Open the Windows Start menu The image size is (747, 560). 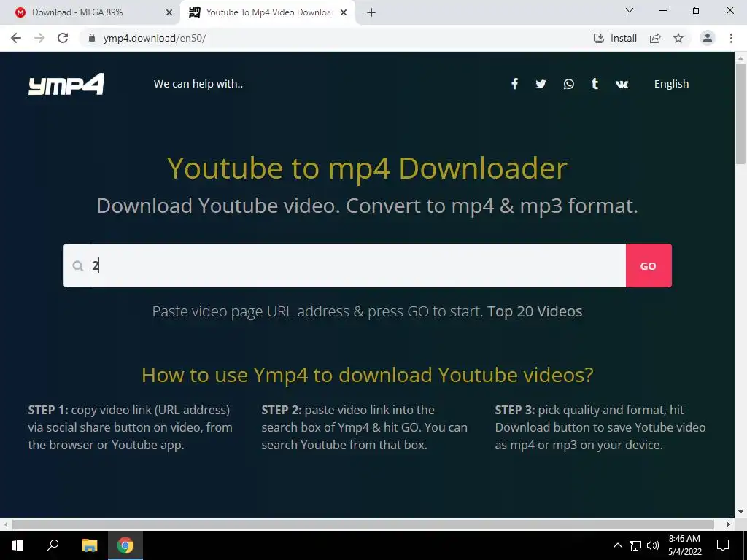pos(18,545)
